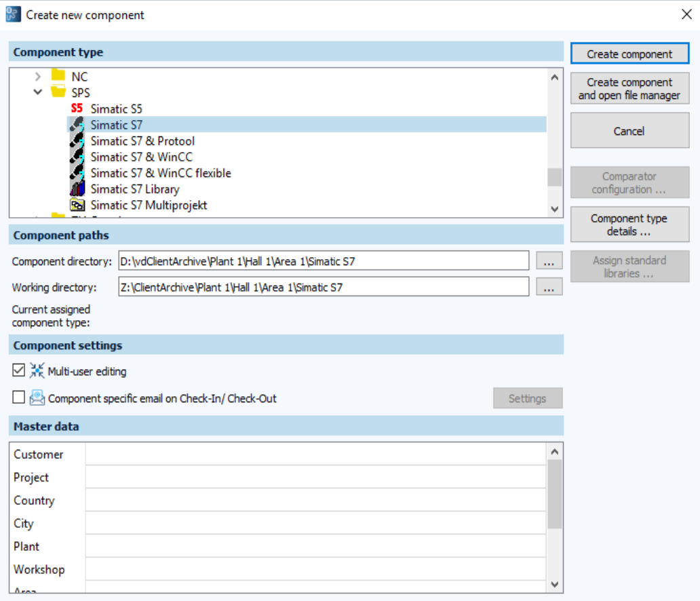Click Create component and open file manager
This screenshot has height=601, width=700.
pos(629,88)
